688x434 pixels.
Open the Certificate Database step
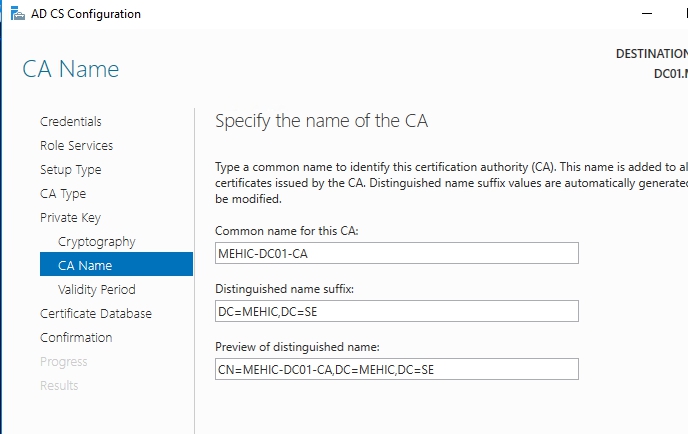pos(96,314)
